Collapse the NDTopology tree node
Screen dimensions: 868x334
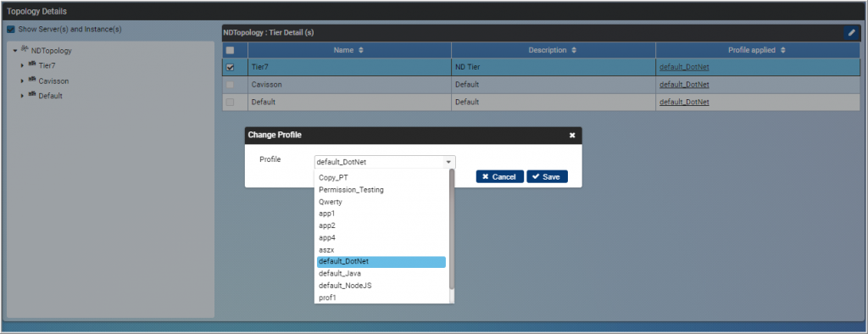tap(15, 50)
